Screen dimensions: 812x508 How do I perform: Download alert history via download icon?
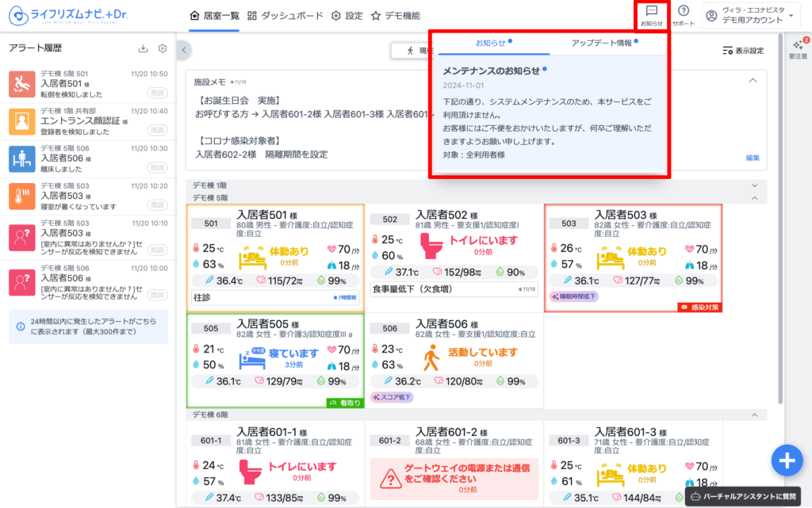143,48
